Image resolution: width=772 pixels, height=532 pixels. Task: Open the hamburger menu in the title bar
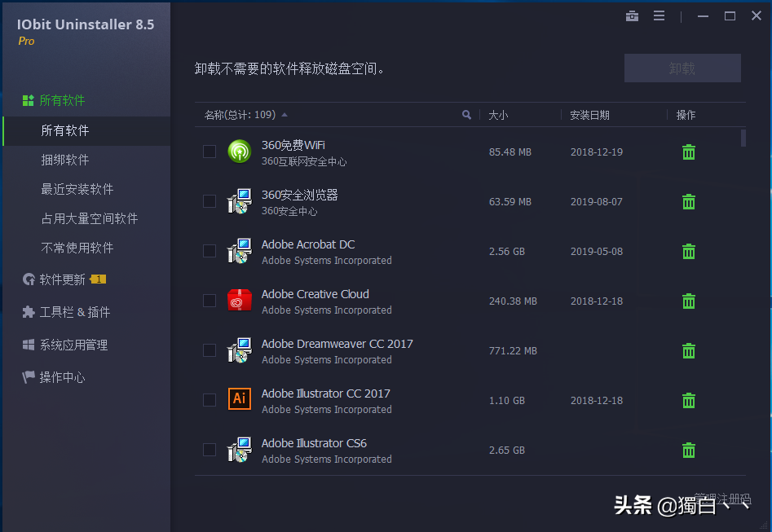coord(659,15)
